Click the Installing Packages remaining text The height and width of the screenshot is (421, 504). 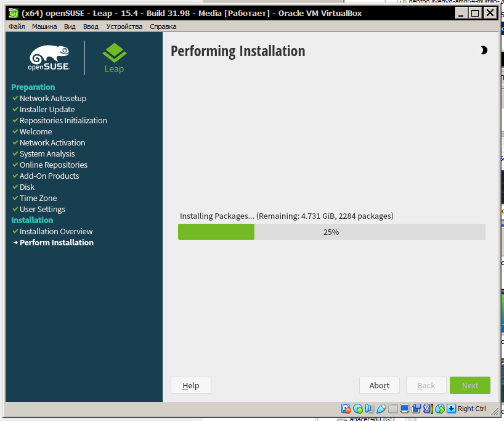pos(287,216)
